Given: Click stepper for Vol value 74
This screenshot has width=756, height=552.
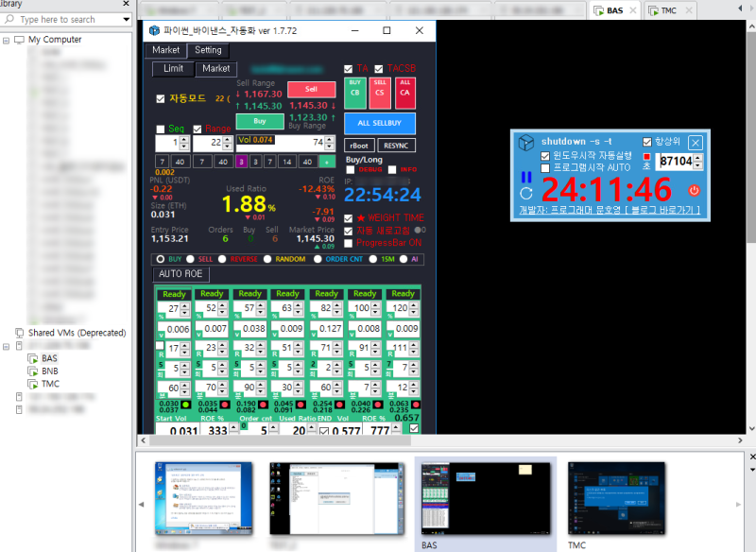Looking at the screenshot, I should click(x=329, y=143).
